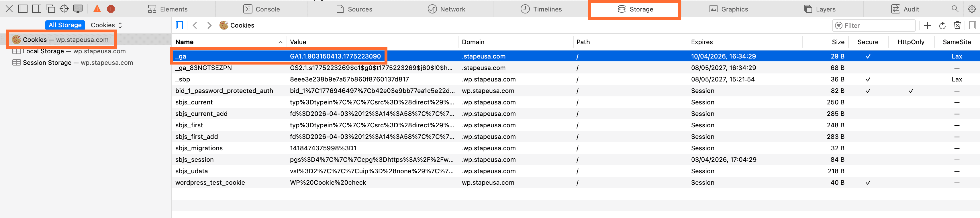Start element selection with the crosshair icon
Viewport: 980px width, 218px height.
pos(64,9)
